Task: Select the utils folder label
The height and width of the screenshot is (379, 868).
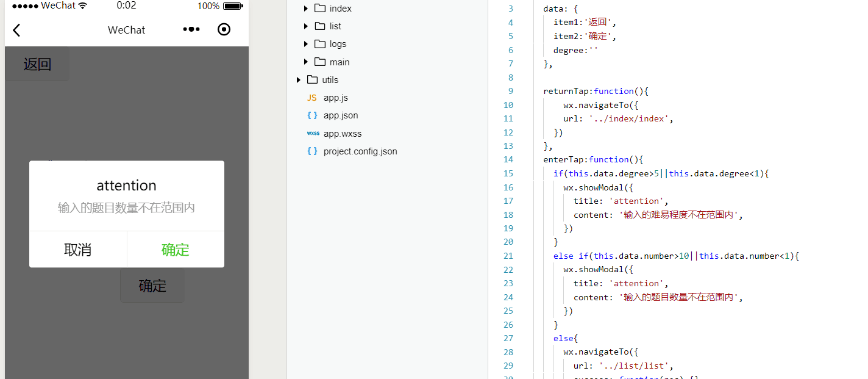Action: (330, 80)
